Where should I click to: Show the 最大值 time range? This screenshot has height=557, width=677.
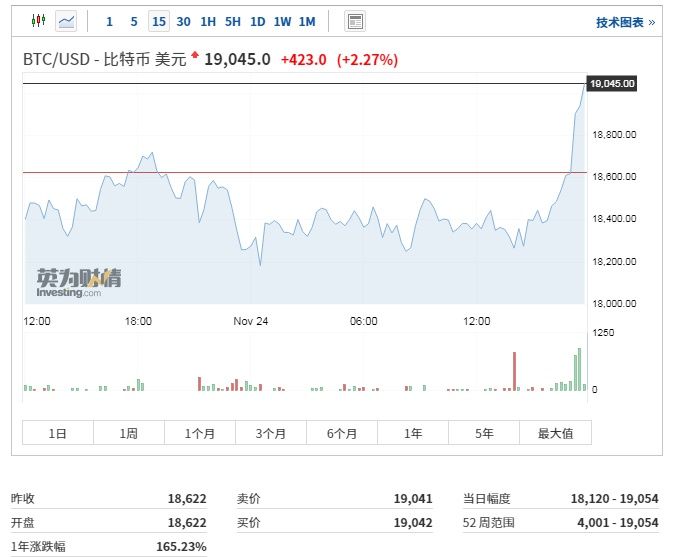(x=555, y=432)
